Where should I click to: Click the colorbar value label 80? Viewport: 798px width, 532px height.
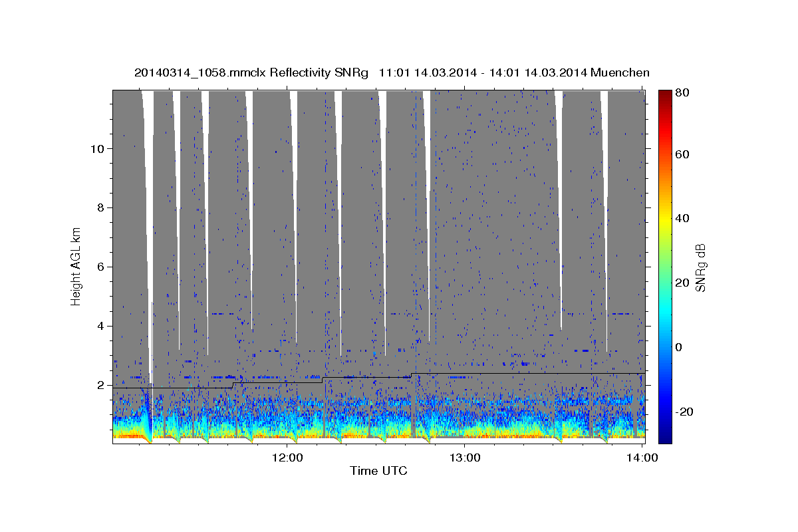(x=682, y=94)
